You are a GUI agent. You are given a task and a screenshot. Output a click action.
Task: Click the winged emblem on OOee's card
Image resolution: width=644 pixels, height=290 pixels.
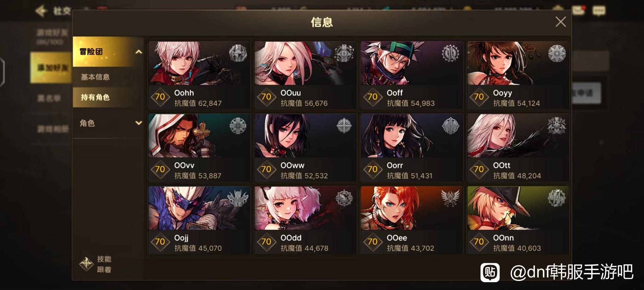pyautogui.click(x=450, y=198)
